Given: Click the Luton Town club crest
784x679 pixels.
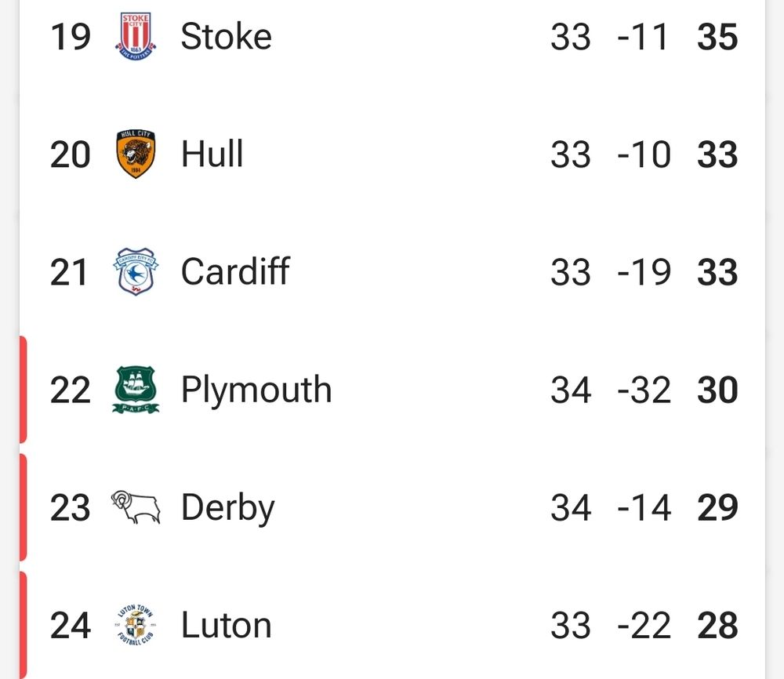Looking at the screenshot, I should coord(136,625).
